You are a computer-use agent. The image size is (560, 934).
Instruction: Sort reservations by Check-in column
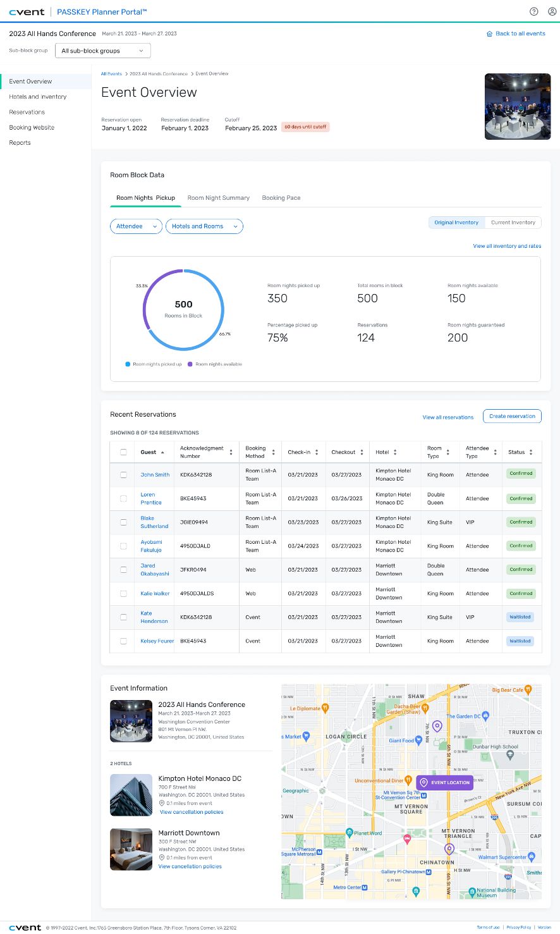pos(317,452)
